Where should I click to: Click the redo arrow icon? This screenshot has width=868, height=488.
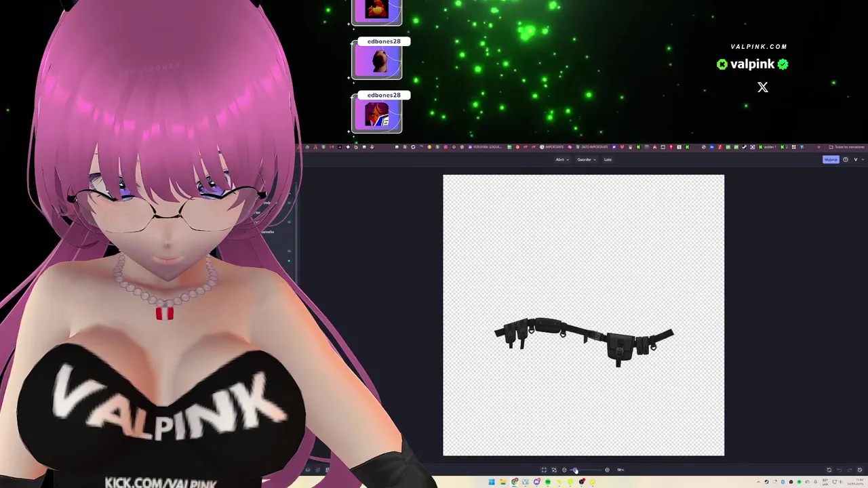coord(850,470)
